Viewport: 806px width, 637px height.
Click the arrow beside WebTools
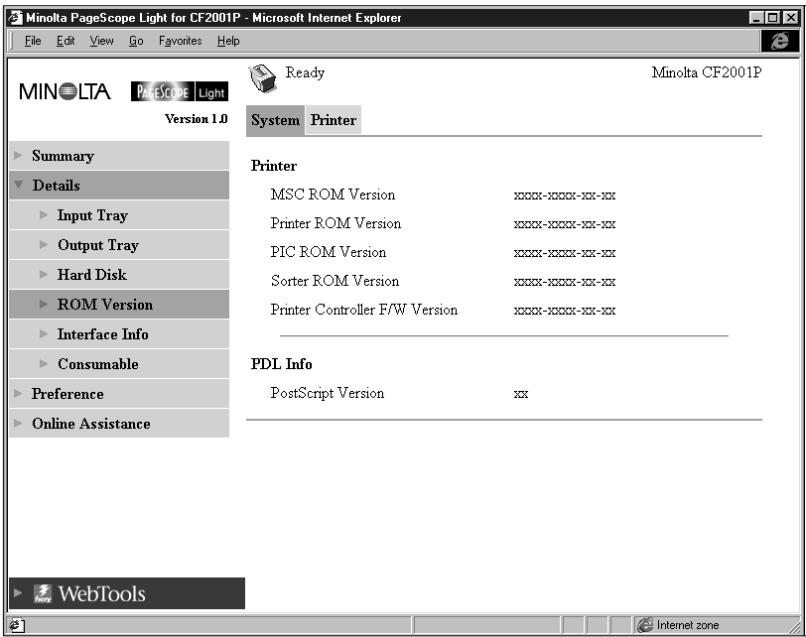tap(18, 593)
